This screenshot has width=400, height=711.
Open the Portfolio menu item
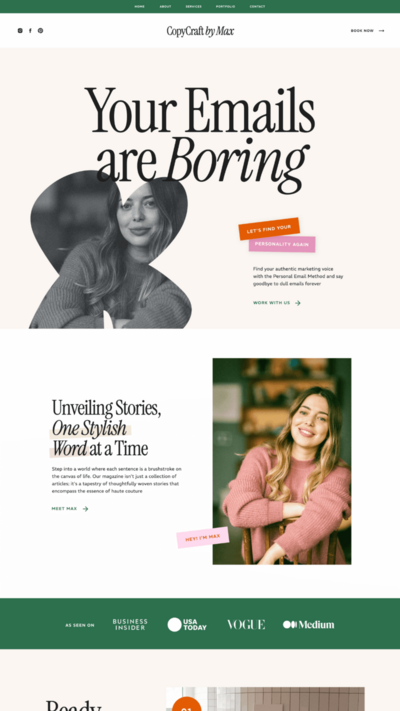225,7
